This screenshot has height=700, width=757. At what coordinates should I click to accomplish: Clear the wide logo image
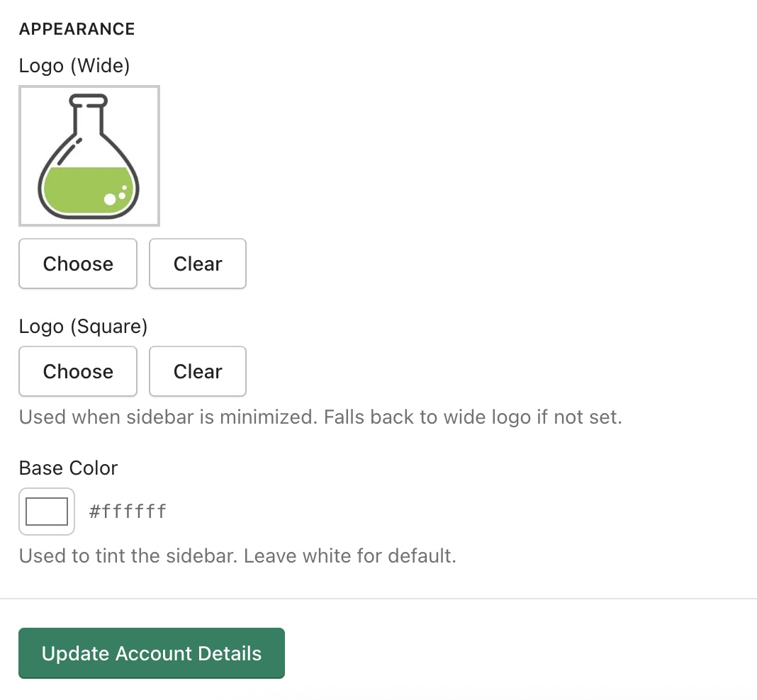198,264
